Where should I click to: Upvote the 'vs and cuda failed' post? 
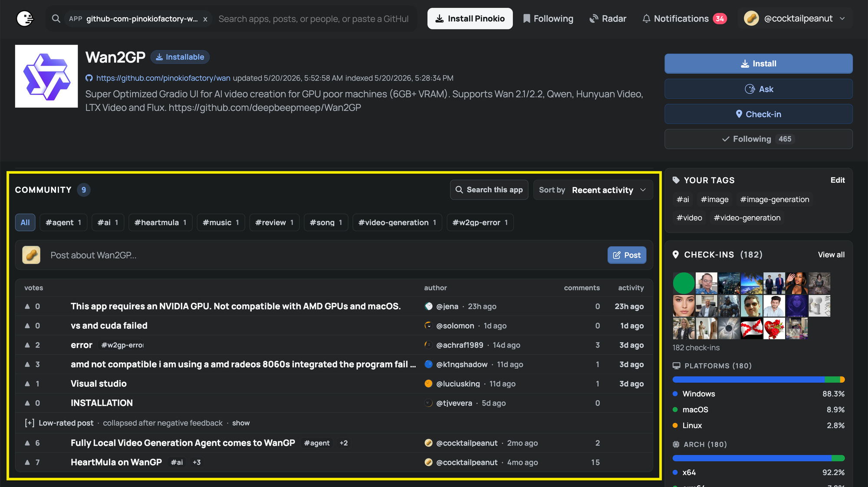pos(27,326)
